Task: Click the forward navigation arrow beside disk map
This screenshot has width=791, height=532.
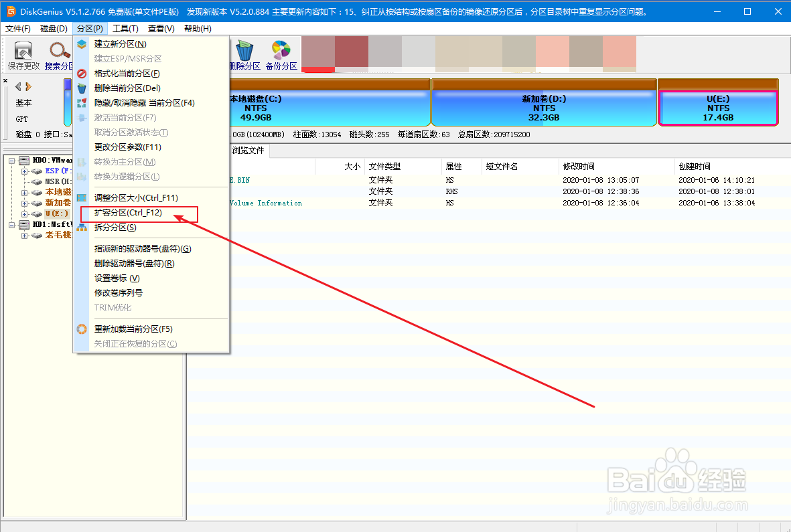Action: [x=28, y=86]
